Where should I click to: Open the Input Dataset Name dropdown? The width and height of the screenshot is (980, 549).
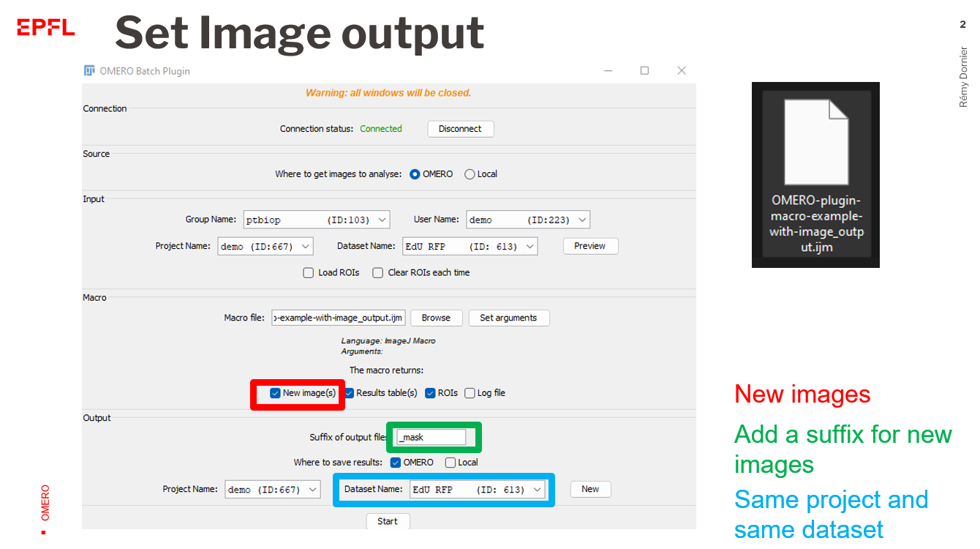click(470, 247)
